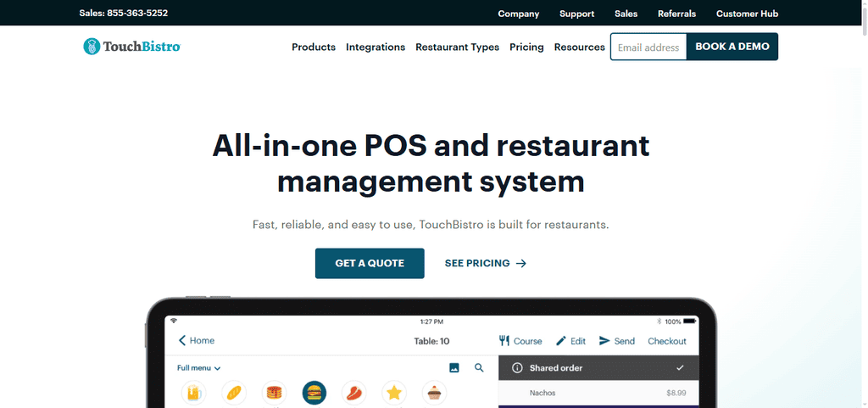Click the Wi-Fi status icon on tablet
The width and height of the screenshot is (868, 408).
[174, 321]
